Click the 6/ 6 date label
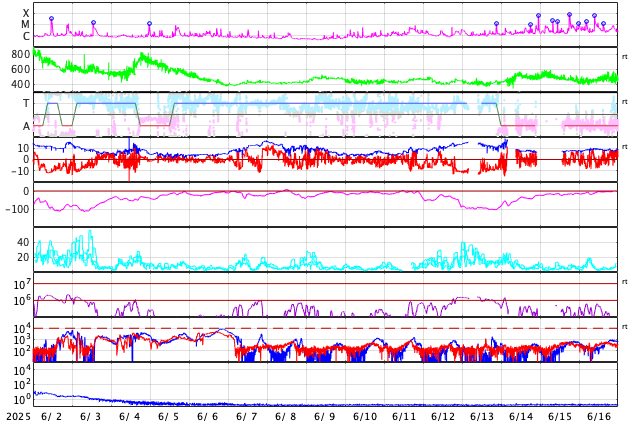634x424 pixels. (x=207, y=416)
